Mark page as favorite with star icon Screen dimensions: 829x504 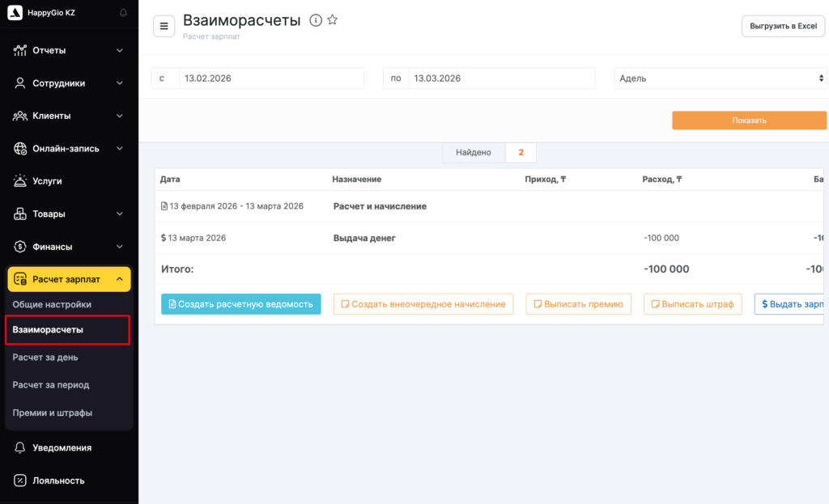(x=332, y=20)
